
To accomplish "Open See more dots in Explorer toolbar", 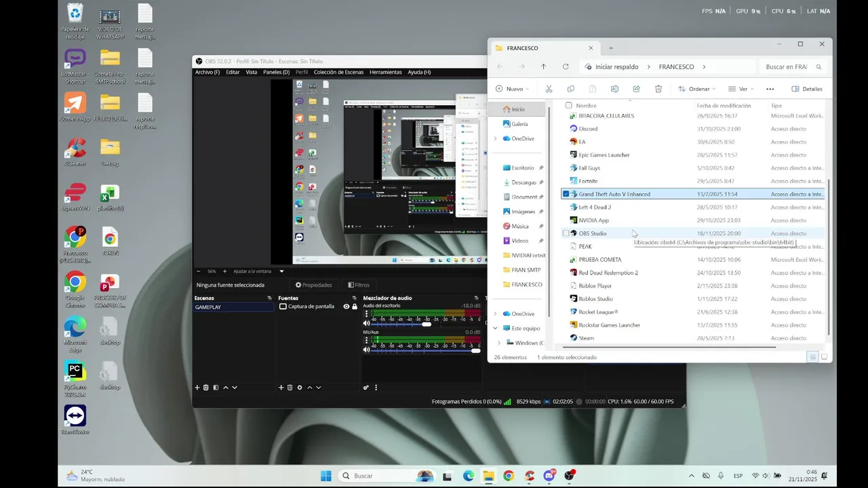I will [x=770, y=89].
